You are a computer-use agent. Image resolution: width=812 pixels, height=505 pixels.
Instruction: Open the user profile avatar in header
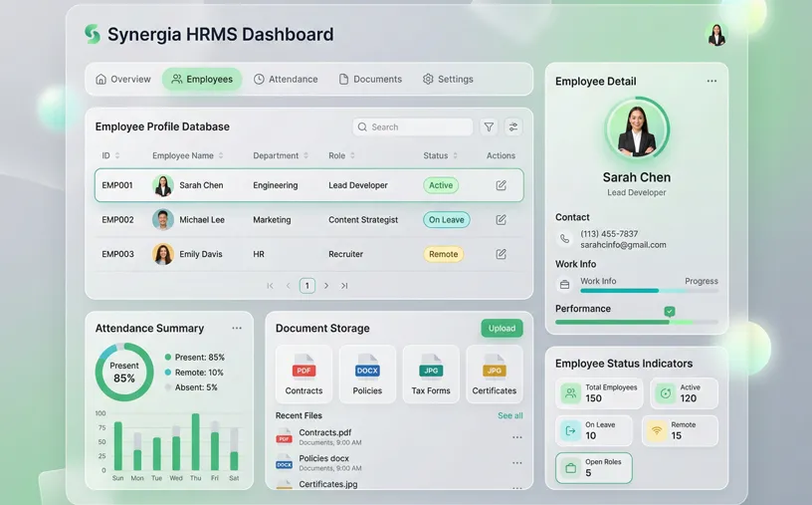[x=716, y=35]
